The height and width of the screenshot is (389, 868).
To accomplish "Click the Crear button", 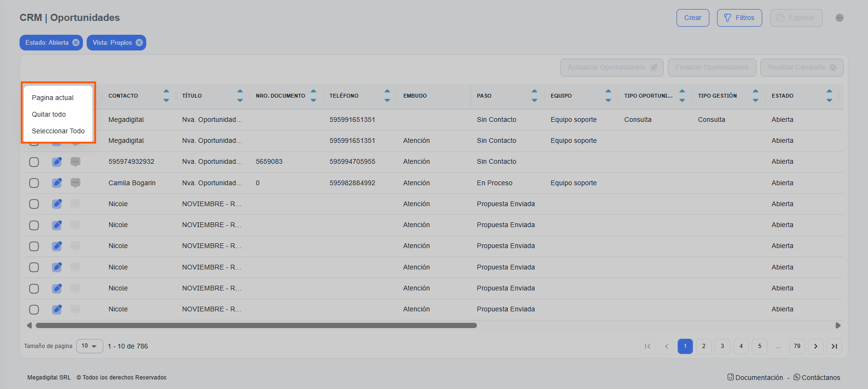I will (x=692, y=18).
